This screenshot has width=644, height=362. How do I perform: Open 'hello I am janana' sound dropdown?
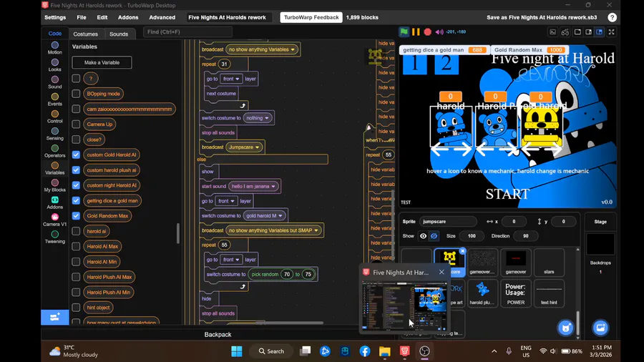pyautogui.click(x=253, y=186)
